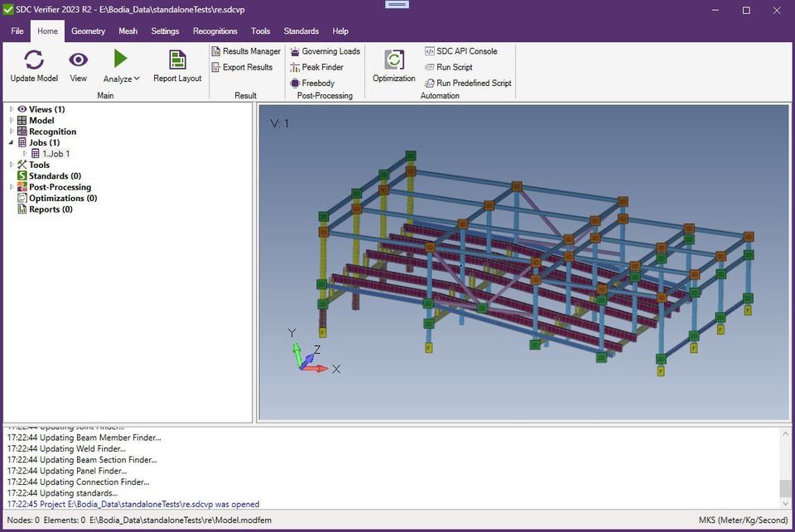Screen dimensions: 795x532
Task: Expand the Model tree node
Action: point(12,121)
